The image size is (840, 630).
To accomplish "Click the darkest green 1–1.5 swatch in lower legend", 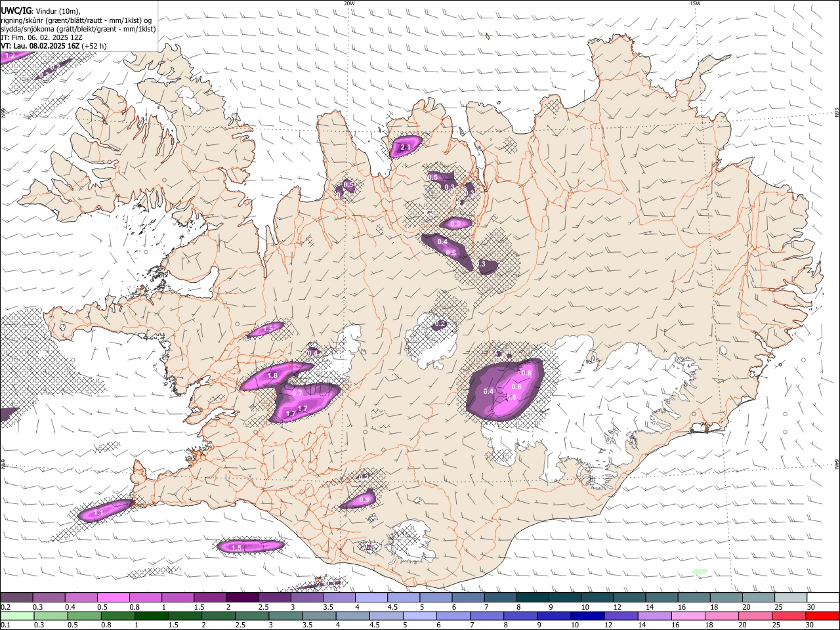I will pos(151,616).
